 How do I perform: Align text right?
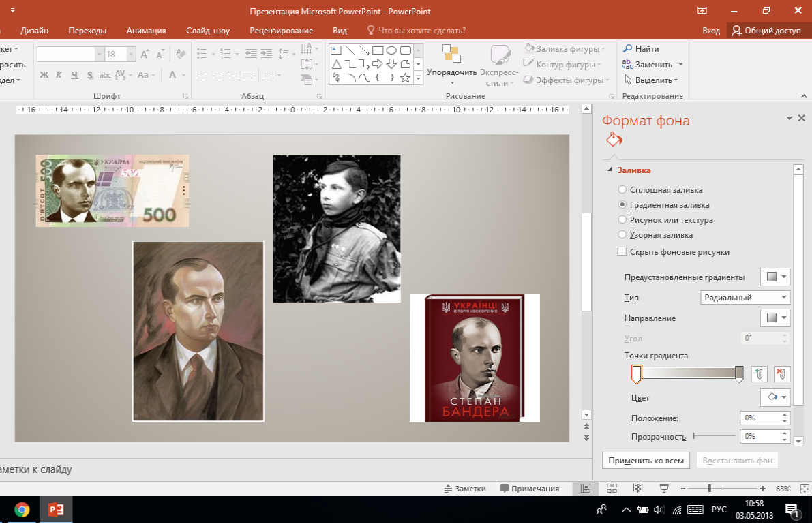pos(232,75)
